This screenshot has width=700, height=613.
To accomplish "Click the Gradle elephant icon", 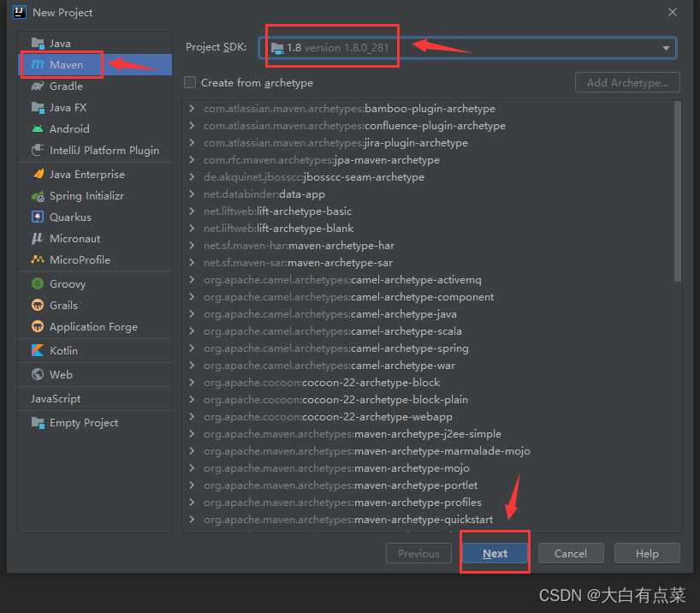I will (38, 86).
